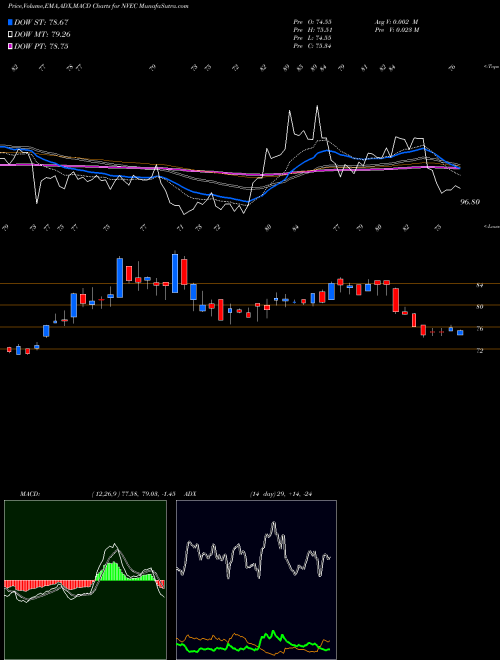Click the last blue candlestick on price chart

(460, 333)
